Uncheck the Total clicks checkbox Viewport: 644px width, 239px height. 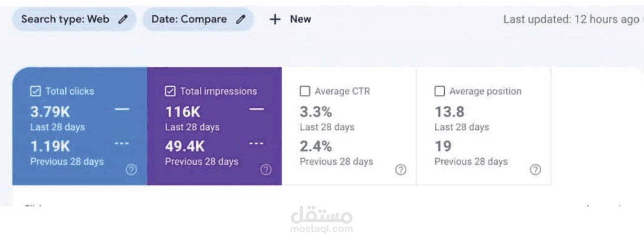35,91
